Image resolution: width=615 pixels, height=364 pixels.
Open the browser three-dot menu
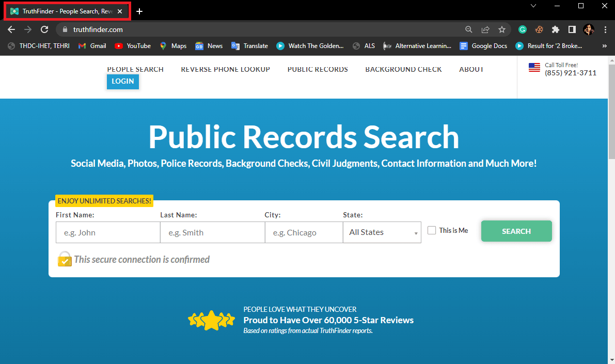click(x=605, y=29)
